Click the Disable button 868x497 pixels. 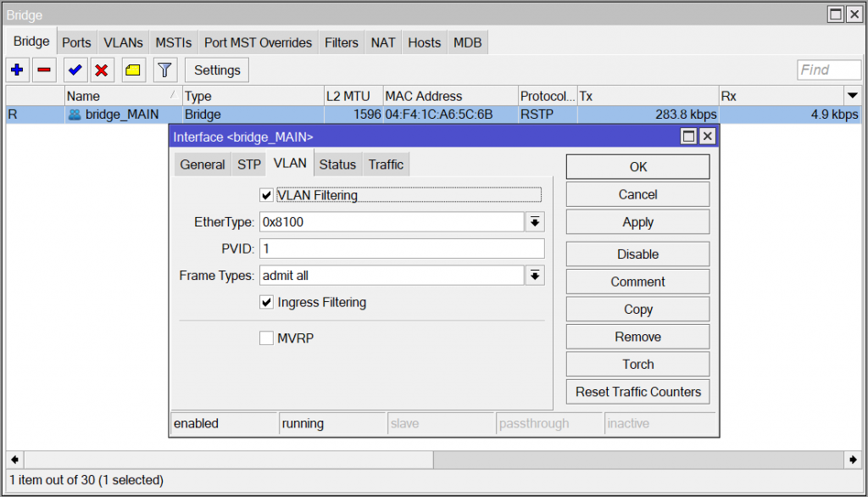coord(637,254)
